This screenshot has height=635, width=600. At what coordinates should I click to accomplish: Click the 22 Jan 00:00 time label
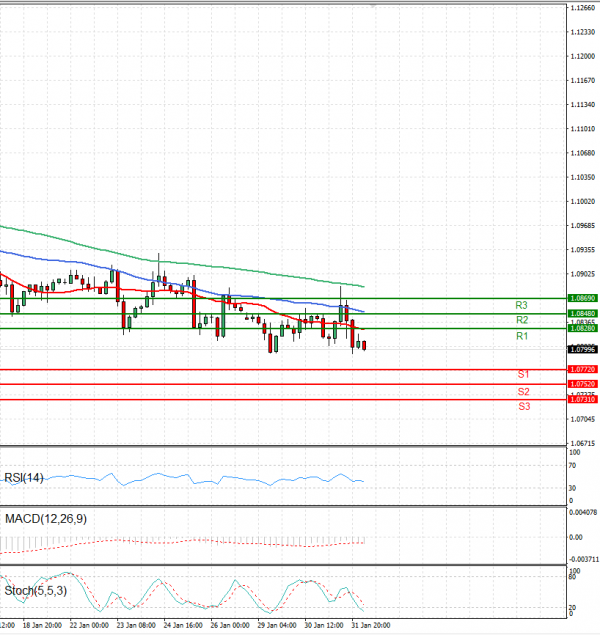coord(89,625)
